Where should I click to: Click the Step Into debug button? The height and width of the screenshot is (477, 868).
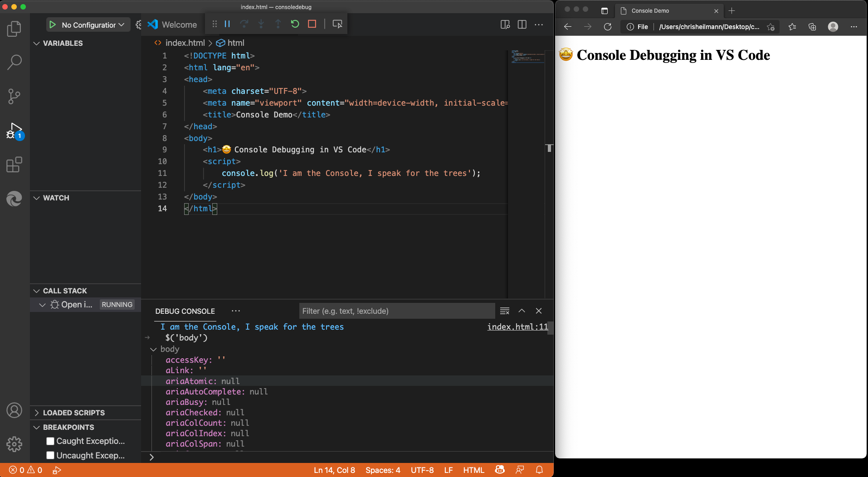[261, 24]
